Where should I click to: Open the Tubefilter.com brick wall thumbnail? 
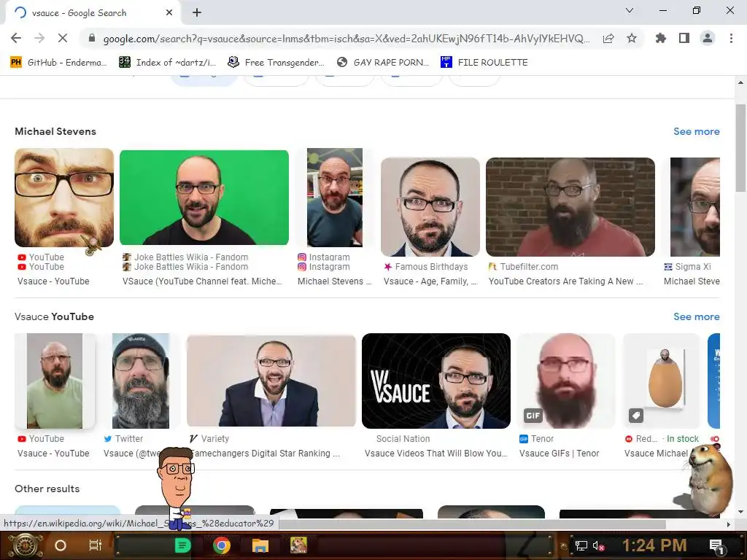[x=570, y=207]
